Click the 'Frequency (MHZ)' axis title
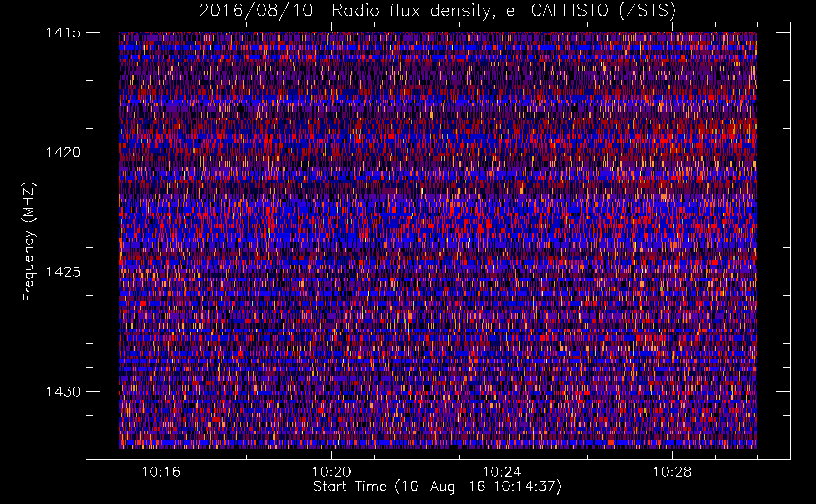Viewport: 816px width, 504px height. (x=29, y=241)
